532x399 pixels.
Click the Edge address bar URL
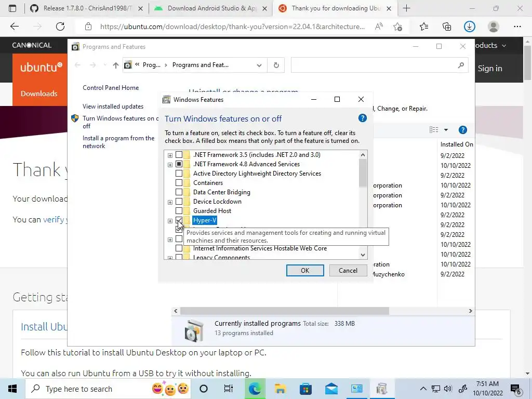[232, 26]
